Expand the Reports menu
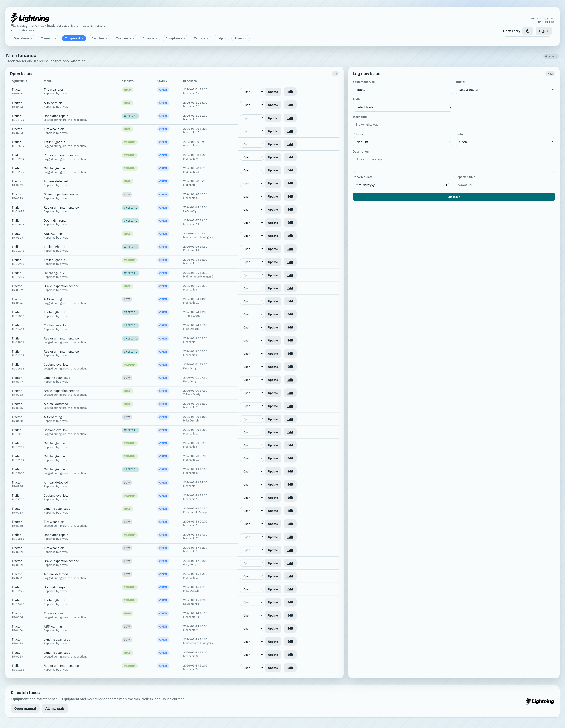The width and height of the screenshot is (565, 728). click(201, 38)
